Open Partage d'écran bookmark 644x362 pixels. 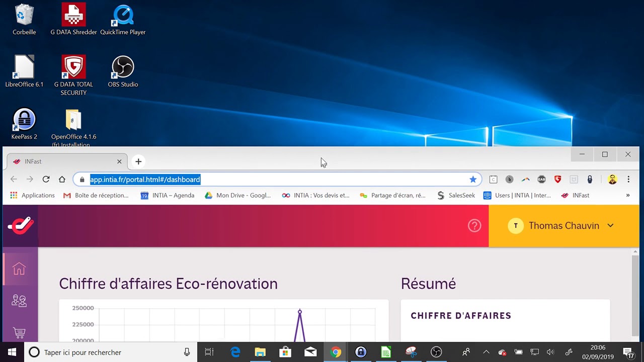click(393, 195)
